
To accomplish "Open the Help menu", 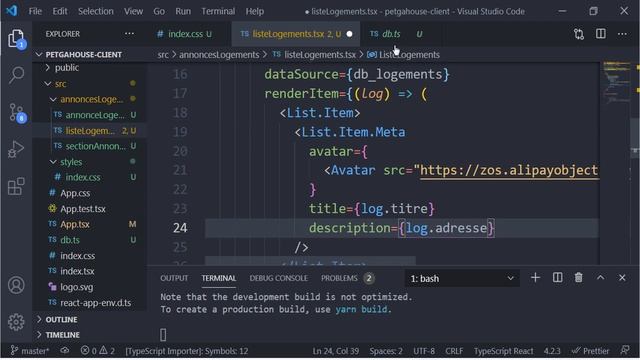I will tap(254, 11).
